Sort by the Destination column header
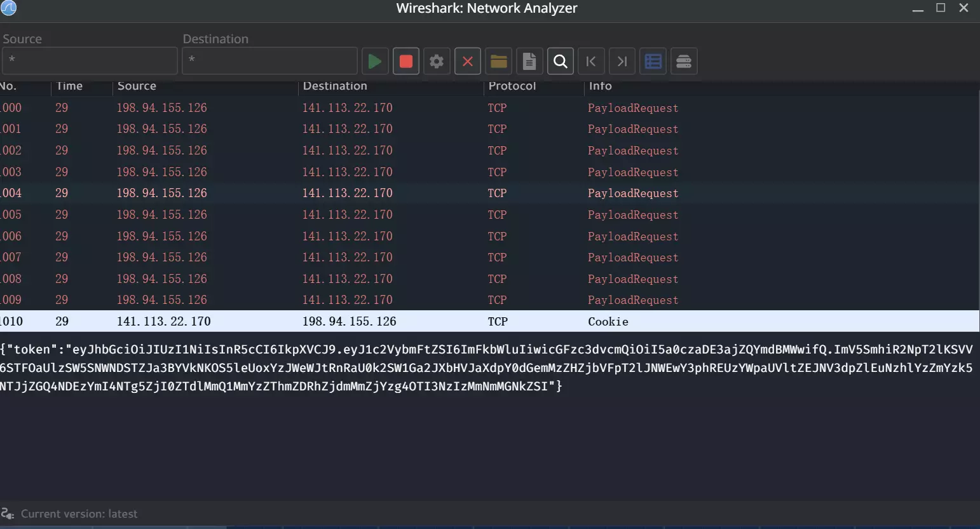 335,86
